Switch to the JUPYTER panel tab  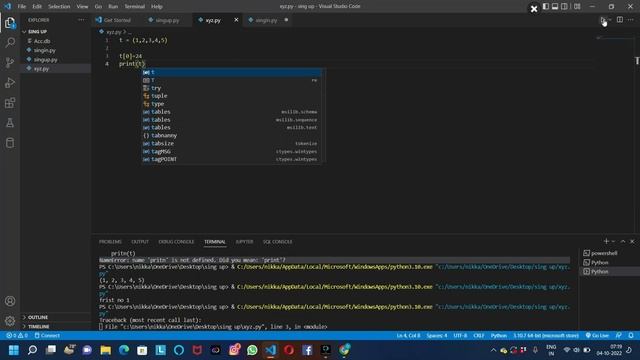(244, 242)
